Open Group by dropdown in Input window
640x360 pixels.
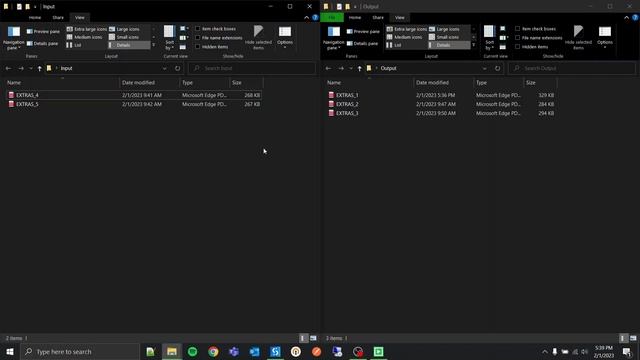tap(184, 29)
